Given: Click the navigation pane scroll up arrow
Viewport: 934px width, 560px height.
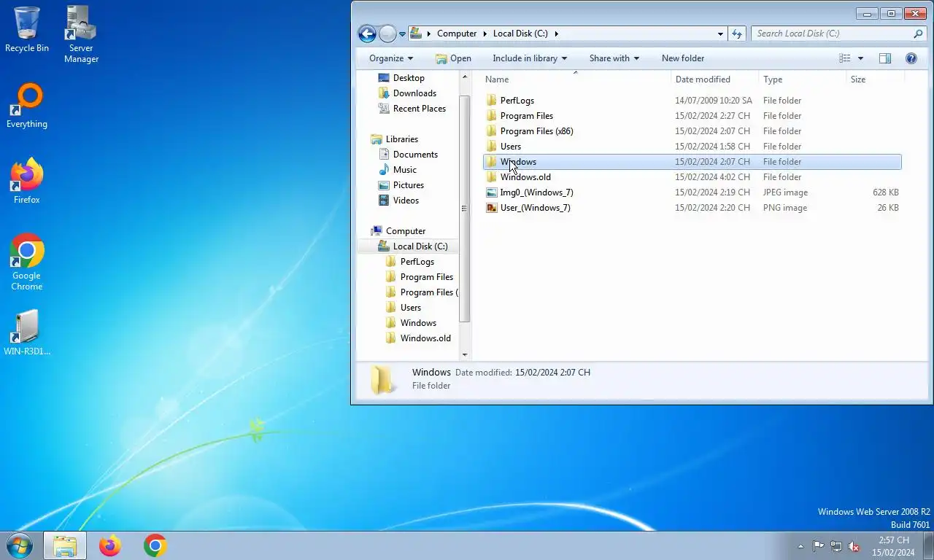Looking at the screenshot, I should click(x=465, y=77).
